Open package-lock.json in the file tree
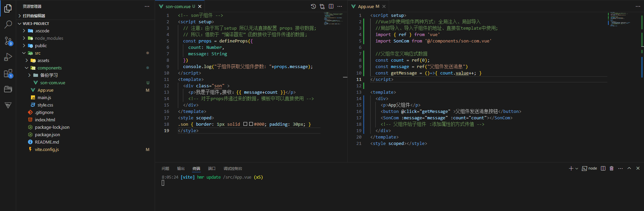Screen dimensions: 644x211 [85, 127]
